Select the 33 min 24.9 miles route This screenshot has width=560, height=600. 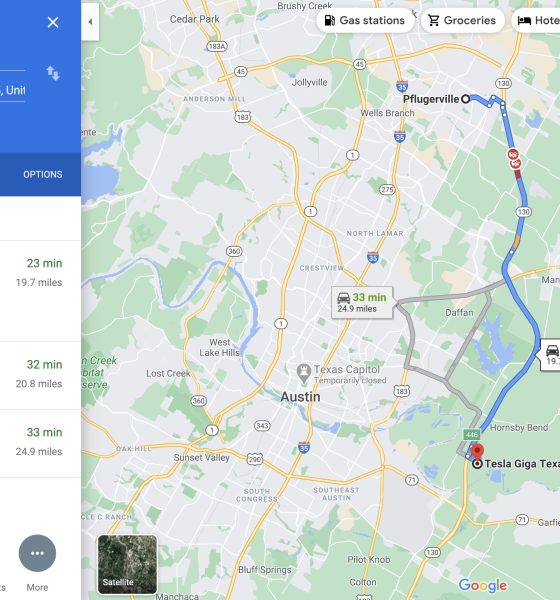pyautogui.click(x=40, y=443)
